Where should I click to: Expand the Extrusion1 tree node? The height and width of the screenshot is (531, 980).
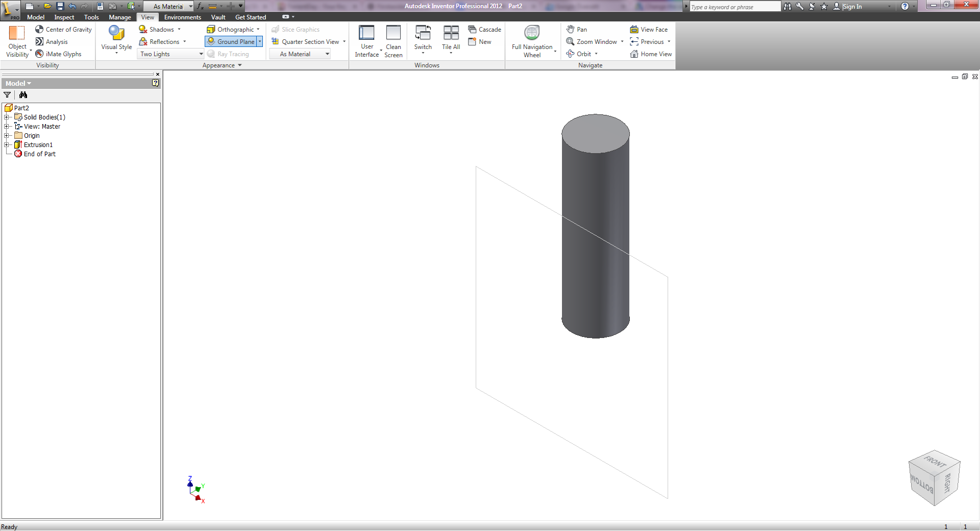[x=7, y=145]
